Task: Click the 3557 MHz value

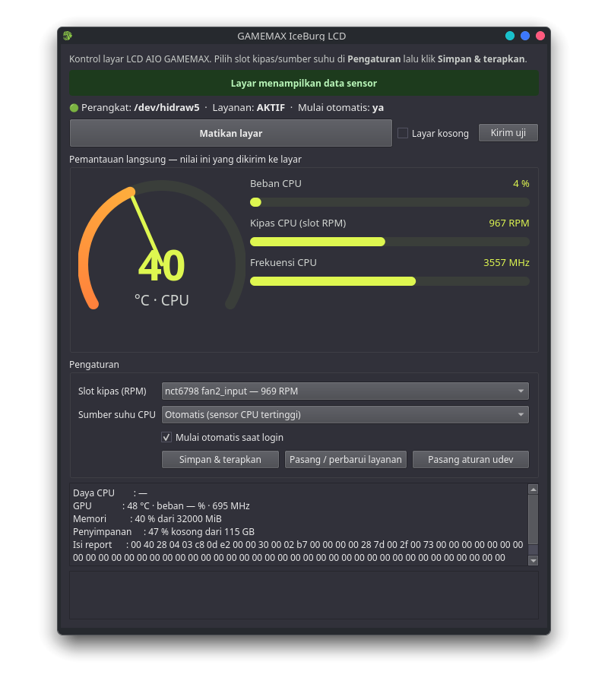Action: (x=506, y=262)
